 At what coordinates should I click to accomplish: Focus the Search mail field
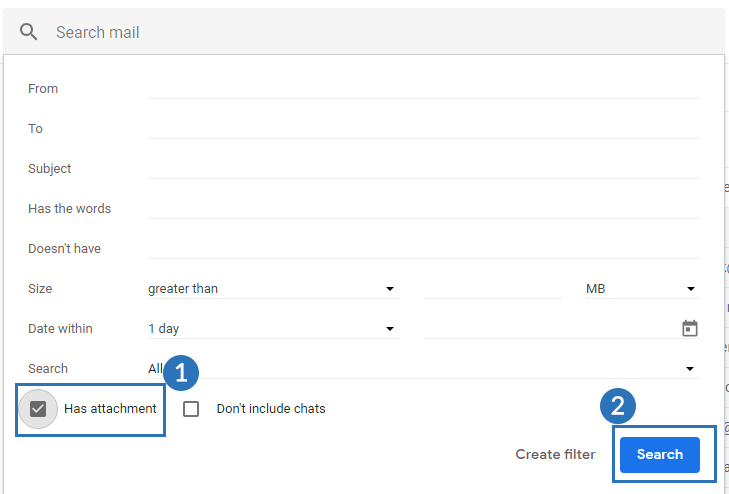tap(380, 32)
